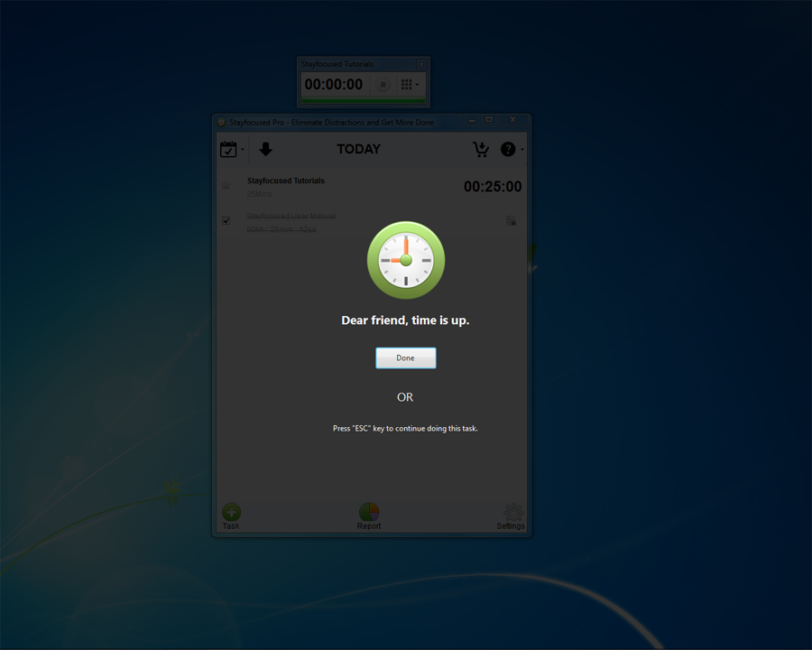812x650 pixels.
Task: Open Settings via the gear icon
Action: pyautogui.click(x=512, y=513)
